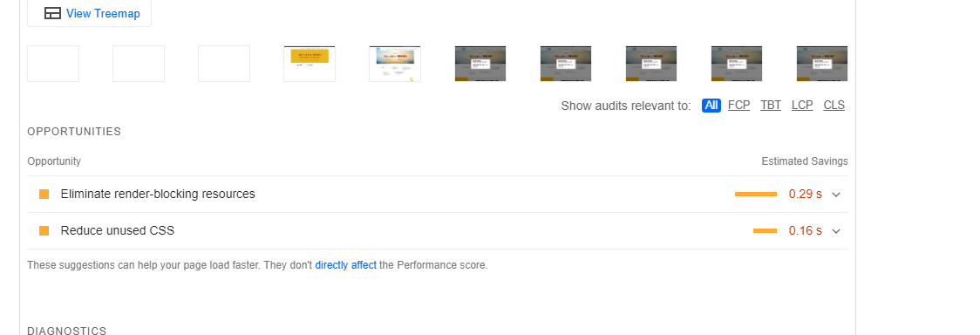Select the yellow banner filmstrip thumbnail
Image resolution: width=980 pixels, height=335 pixels.
click(x=310, y=63)
